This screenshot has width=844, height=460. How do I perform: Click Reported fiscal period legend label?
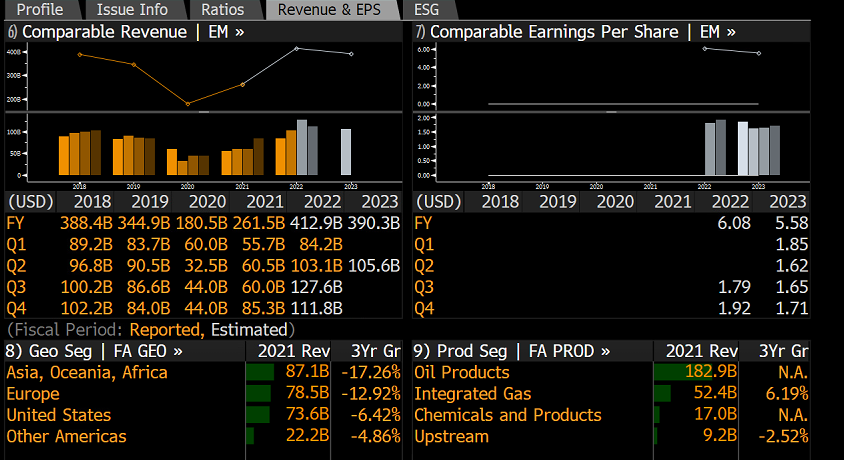[x=166, y=329]
